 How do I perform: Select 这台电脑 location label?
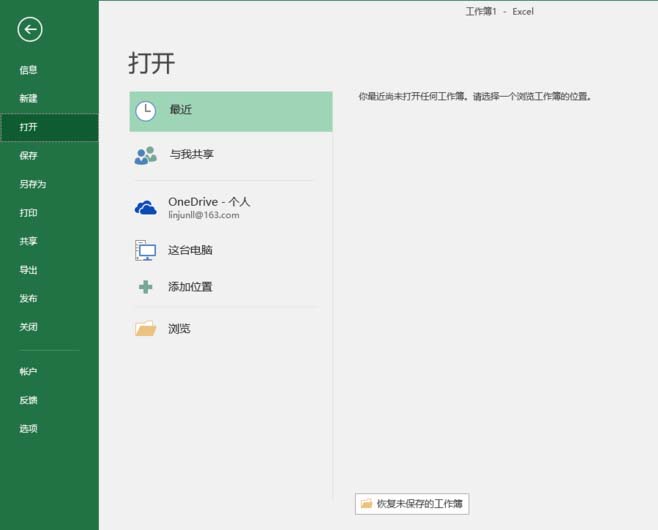pos(190,250)
